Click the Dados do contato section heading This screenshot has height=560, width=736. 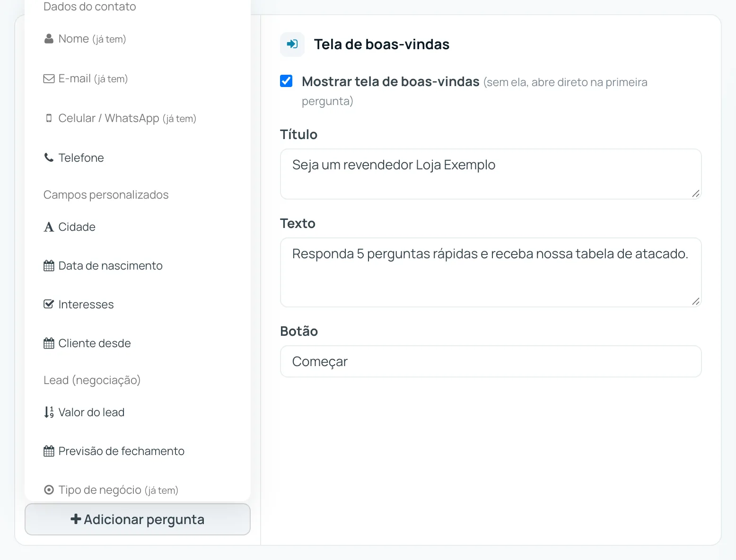[x=90, y=7]
